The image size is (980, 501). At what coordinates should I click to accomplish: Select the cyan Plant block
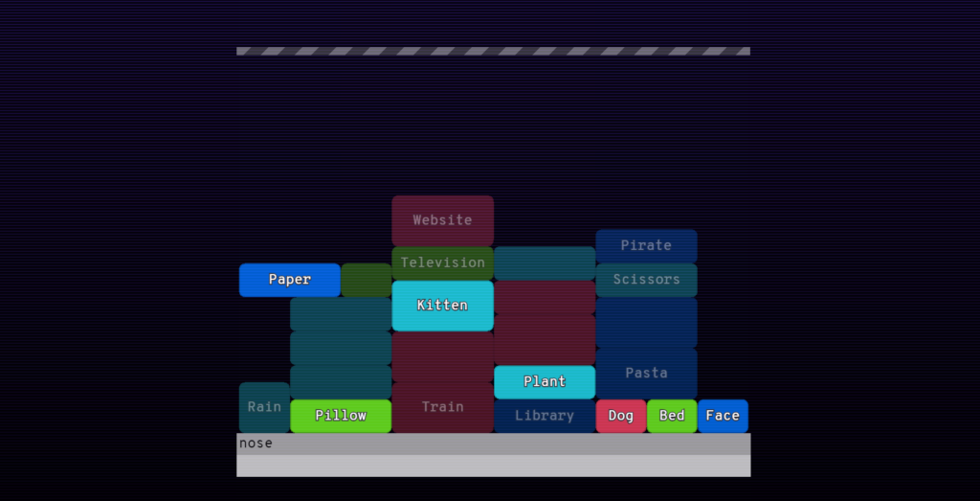pos(545,382)
